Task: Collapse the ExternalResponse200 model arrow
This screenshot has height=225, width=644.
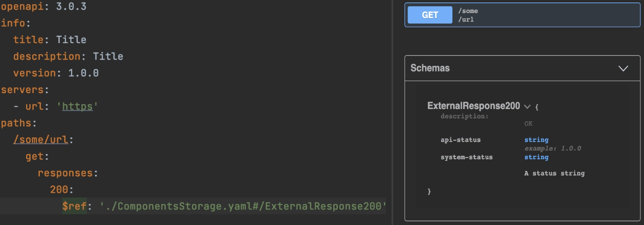Action: pyautogui.click(x=527, y=107)
